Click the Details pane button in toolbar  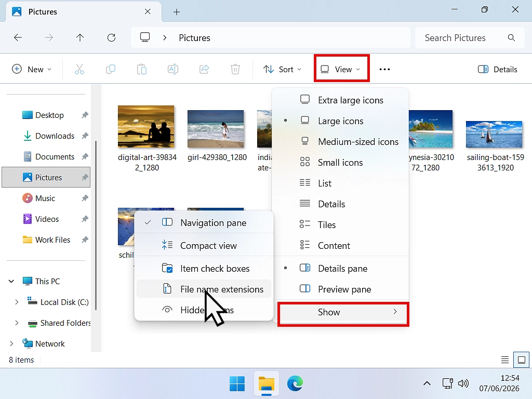[497, 69]
